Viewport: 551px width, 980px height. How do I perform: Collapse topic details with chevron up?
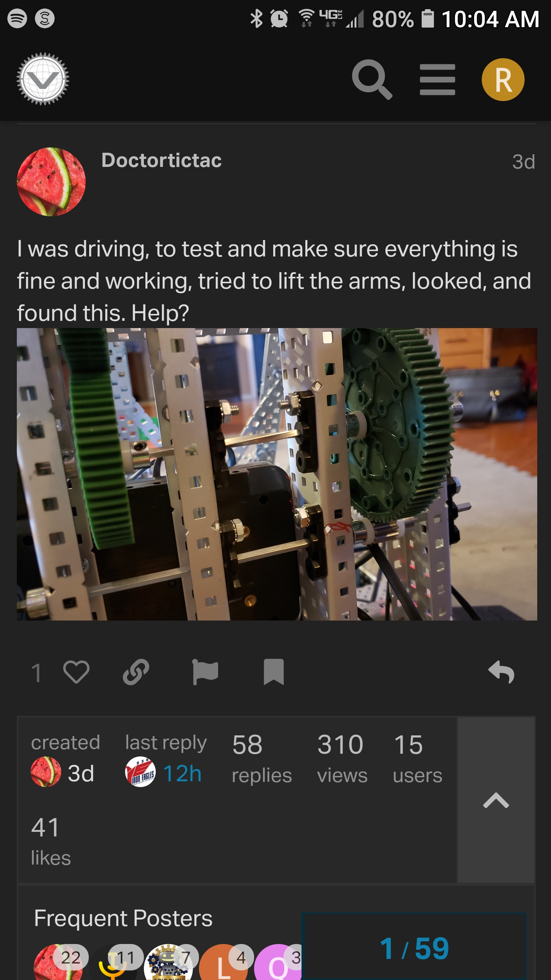point(496,800)
